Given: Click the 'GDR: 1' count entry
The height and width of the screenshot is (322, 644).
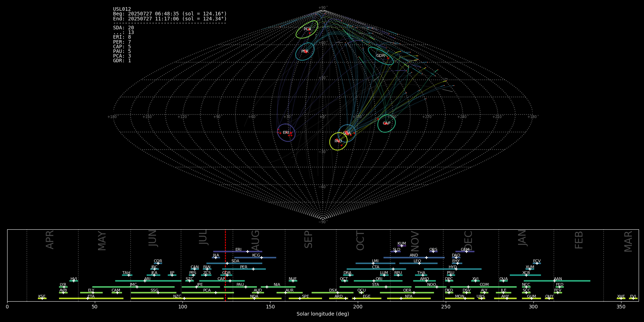Looking at the screenshot, I should (122, 60).
